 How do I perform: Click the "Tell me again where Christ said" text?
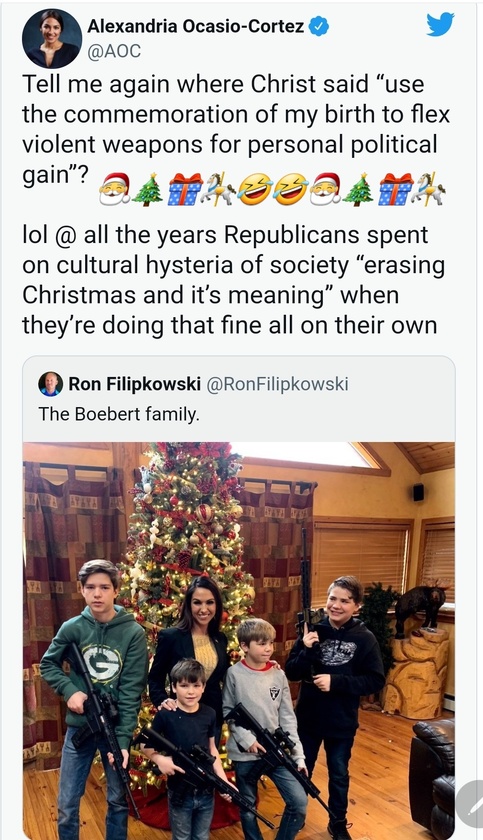195,84
